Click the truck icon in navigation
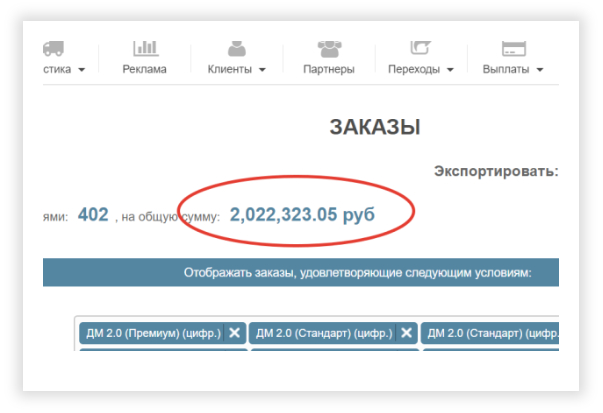603x413 pixels. click(54, 48)
